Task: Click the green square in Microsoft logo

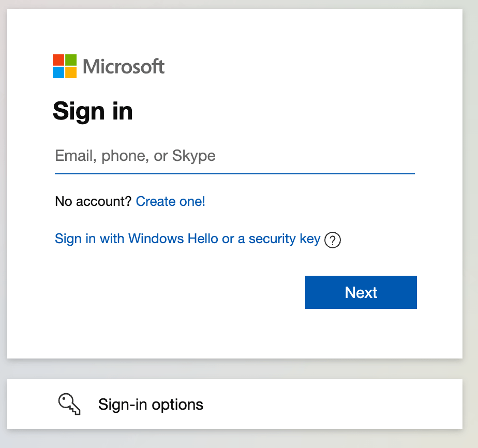Action: click(x=71, y=59)
